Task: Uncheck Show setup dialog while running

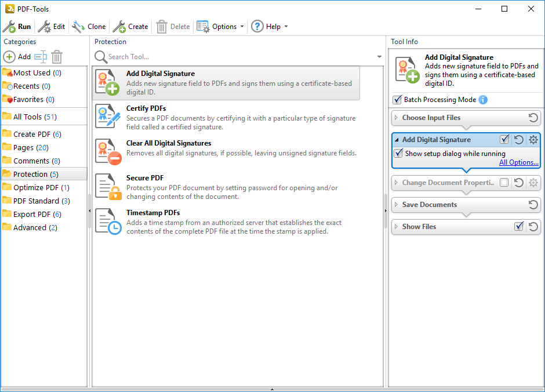Action: click(x=398, y=154)
